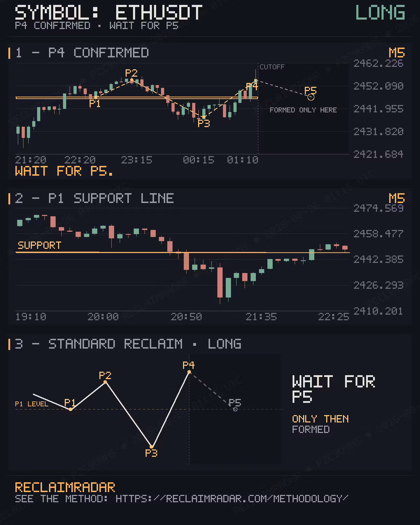Screen dimensions: 420x525
Task: Click the P3 low marker in chart 1
Action: 203,117
